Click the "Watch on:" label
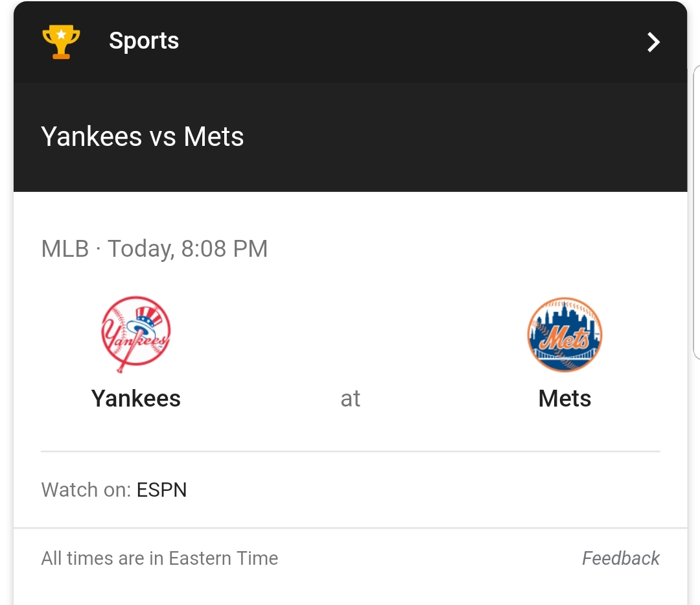 pyautogui.click(x=87, y=490)
